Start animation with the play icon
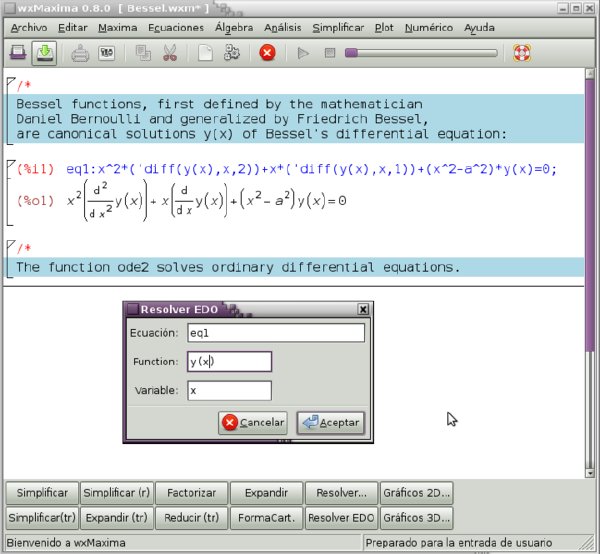Image resolution: width=600 pixels, height=554 pixels. click(x=303, y=53)
